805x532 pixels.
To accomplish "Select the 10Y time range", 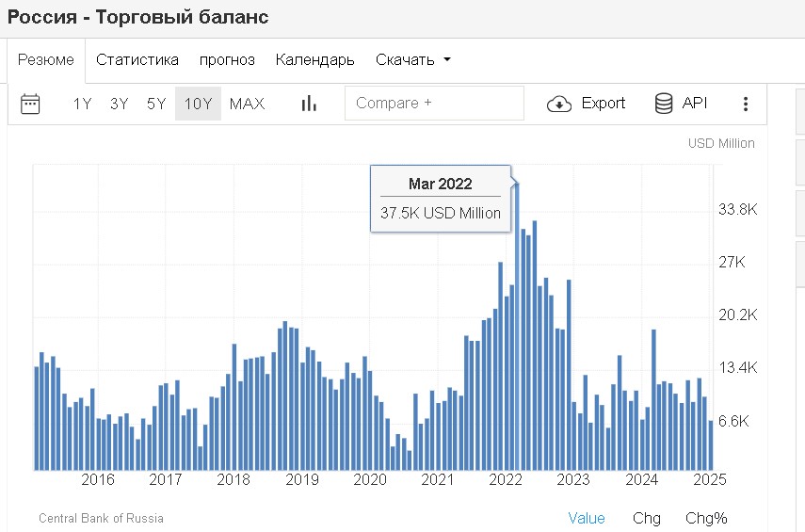I will tap(198, 104).
